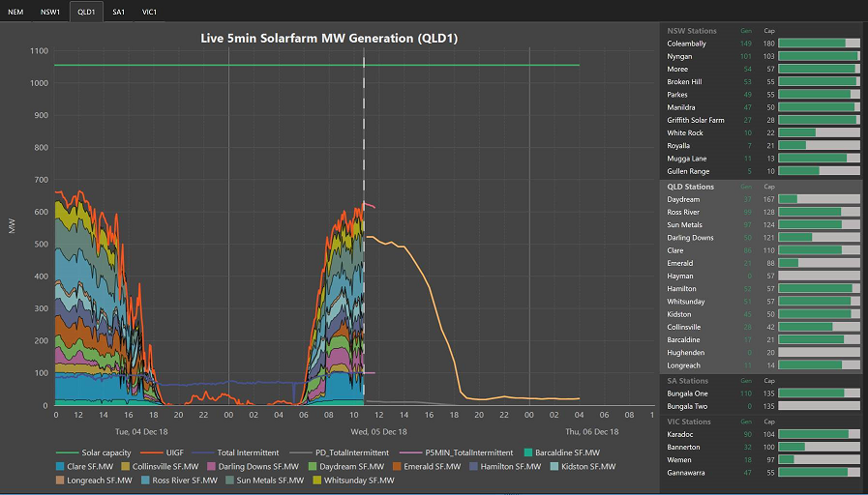Toggle the Solar capacity legend series
Screen dimensions: 868x495
click(99, 452)
